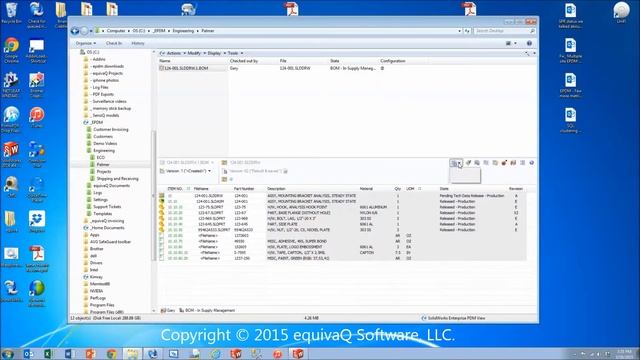Select the ECO folder in tree
The width and height of the screenshot is (640, 360).
(100, 158)
